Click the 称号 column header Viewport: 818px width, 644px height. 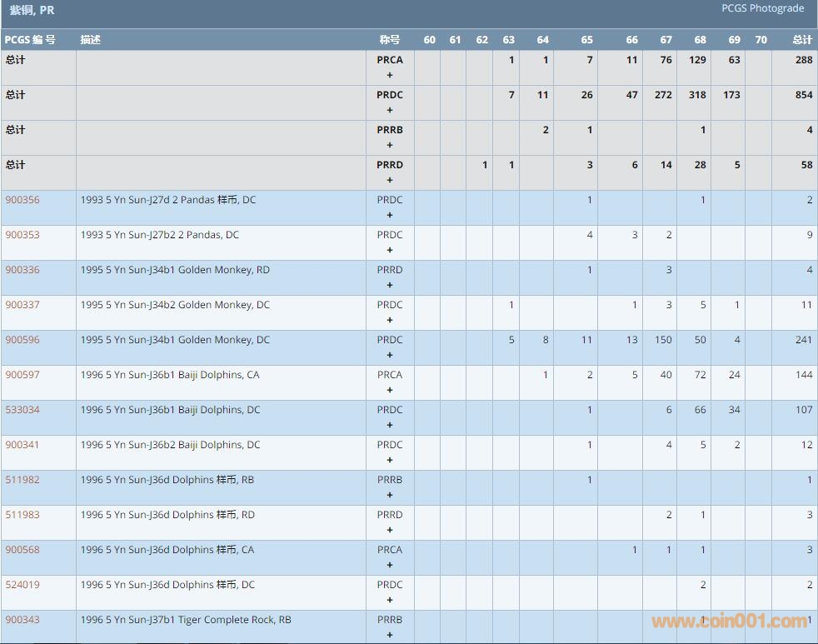[389, 40]
